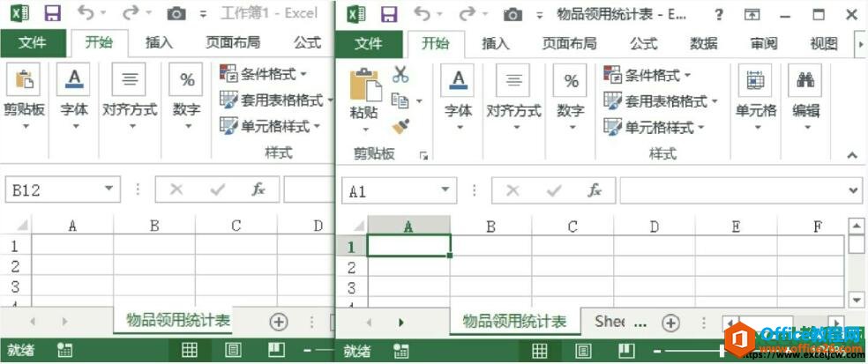Image resolution: width=868 pixels, height=364 pixels.
Task: Select Format Painter brush in right window
Action: click(400, 127)
